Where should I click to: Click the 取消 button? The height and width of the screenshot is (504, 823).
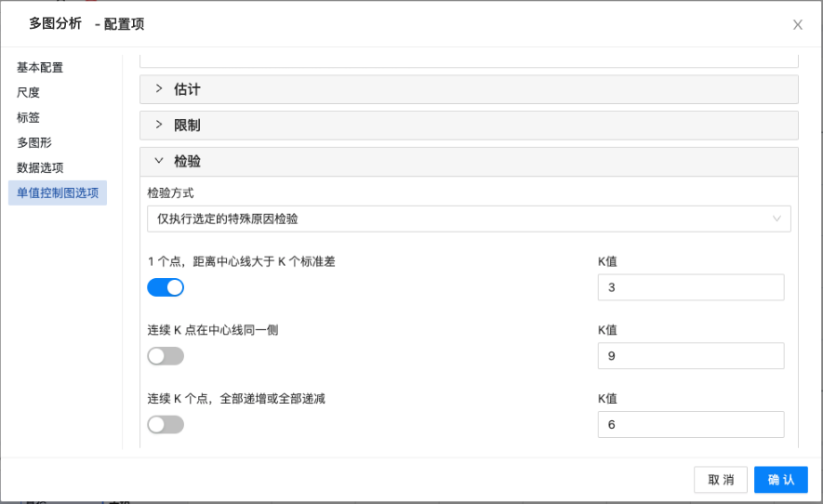tap(721, 480)
